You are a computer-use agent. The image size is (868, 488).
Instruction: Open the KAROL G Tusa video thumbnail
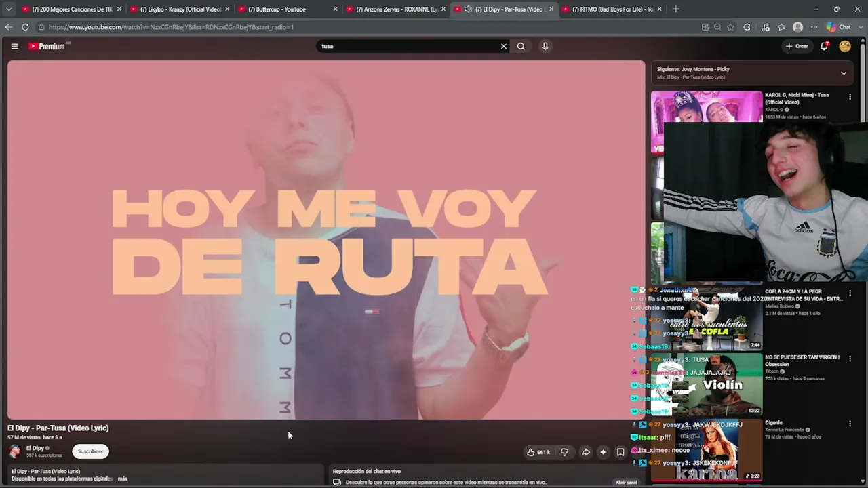coord(707,106)
